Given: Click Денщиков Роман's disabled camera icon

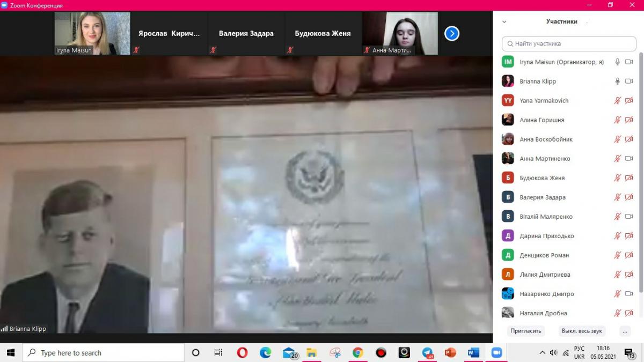Looking at the screenshot, I should (x=629, y=255).
